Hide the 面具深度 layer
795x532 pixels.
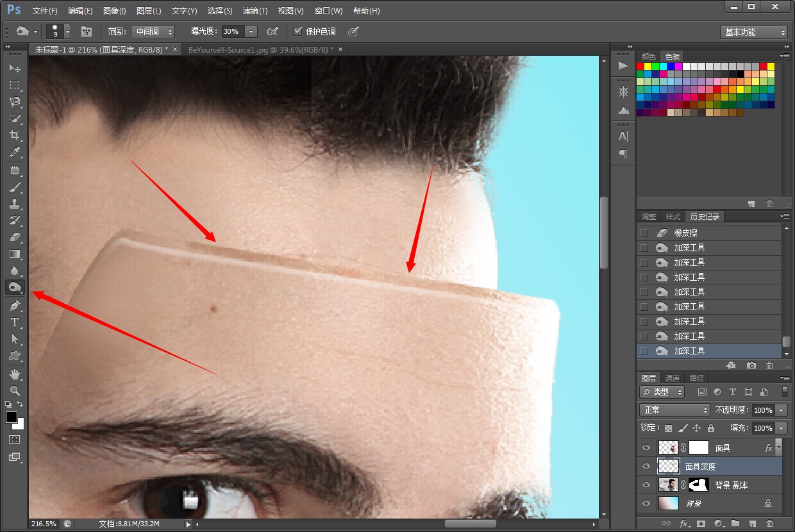646,467
